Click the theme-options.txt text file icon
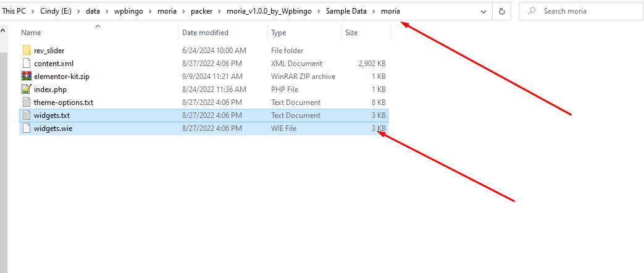 (x=26, y=102)
